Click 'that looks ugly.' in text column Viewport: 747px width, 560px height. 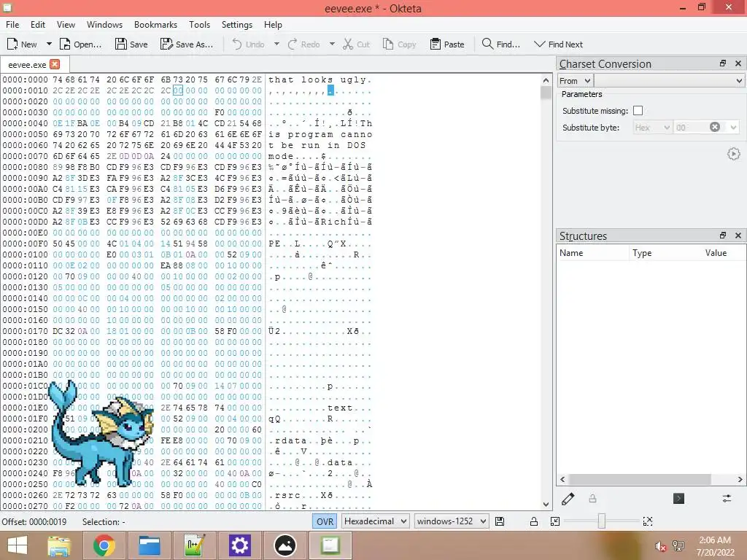(320, 79)
